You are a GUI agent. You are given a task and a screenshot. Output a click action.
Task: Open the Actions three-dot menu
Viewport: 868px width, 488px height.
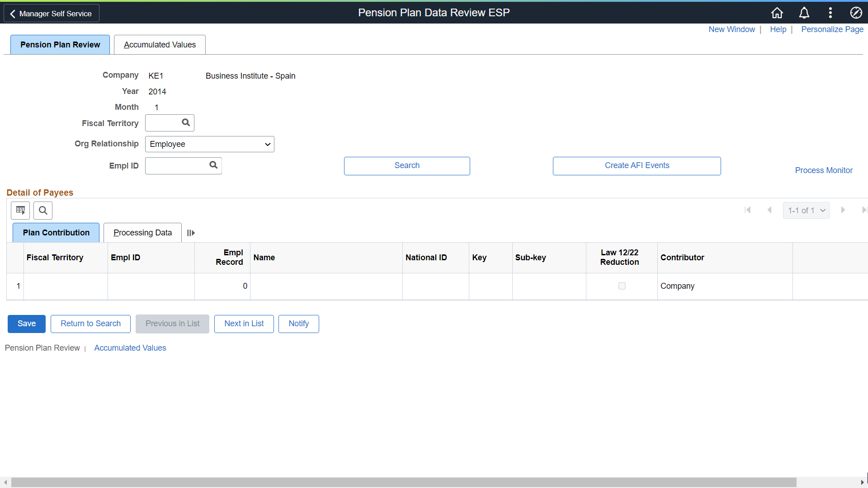click(x=830, y=13)
